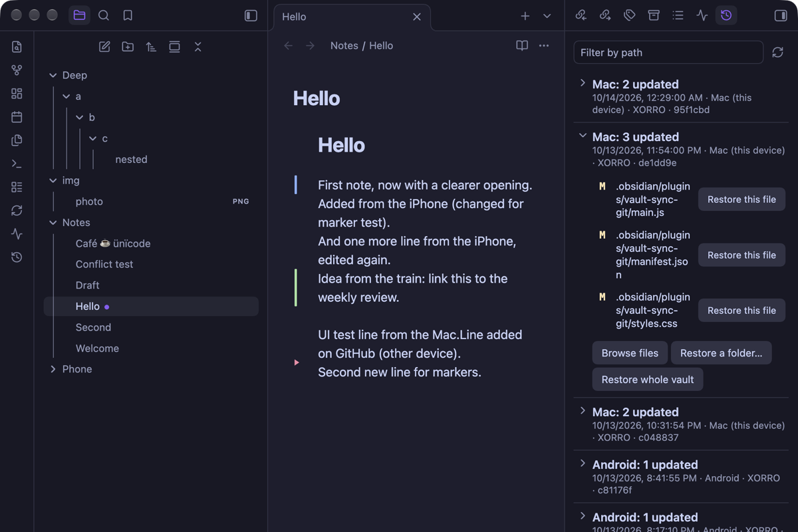798x532 pixels.
Task: Restore the manifest.json file
Action: click(x=741, y=255)
